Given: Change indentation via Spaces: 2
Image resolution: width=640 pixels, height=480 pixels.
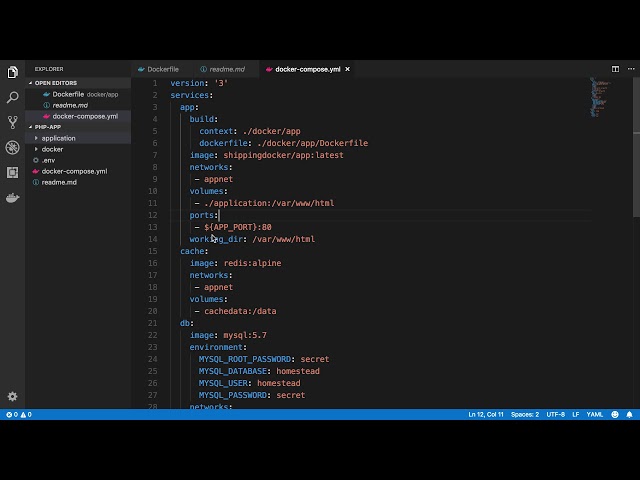Looking at the screenshot, I should (x=525, y=414).
